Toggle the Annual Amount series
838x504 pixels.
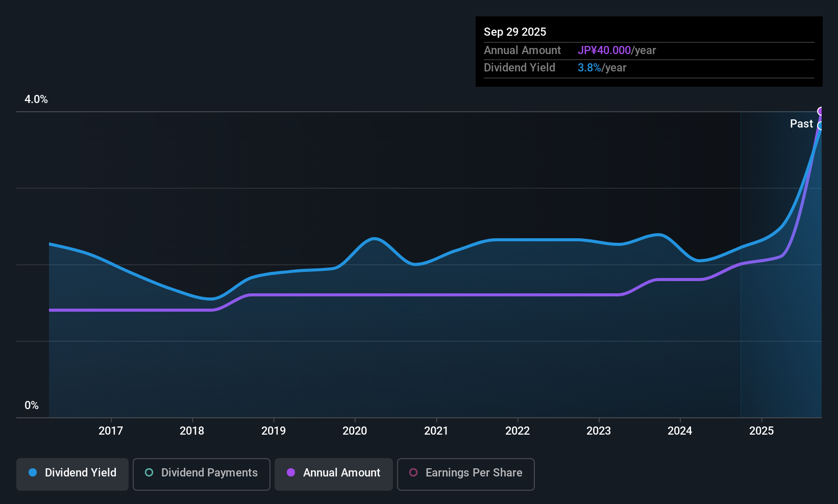pos(334,474)
